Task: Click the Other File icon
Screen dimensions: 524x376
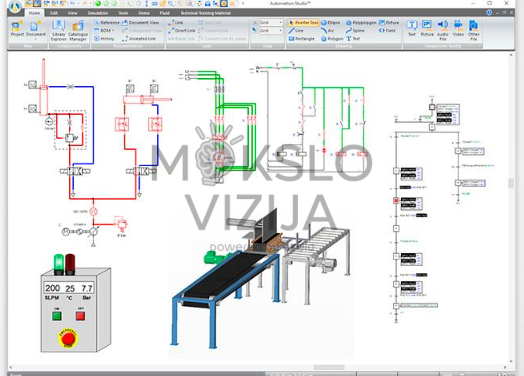Action: [x=474, y=30]
